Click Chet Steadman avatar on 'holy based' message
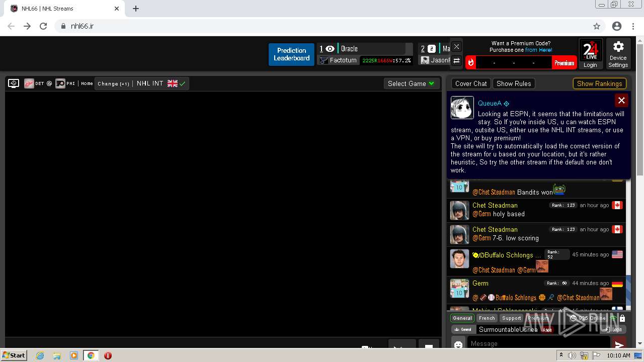The image size is (644, 362). coord(459,211)
